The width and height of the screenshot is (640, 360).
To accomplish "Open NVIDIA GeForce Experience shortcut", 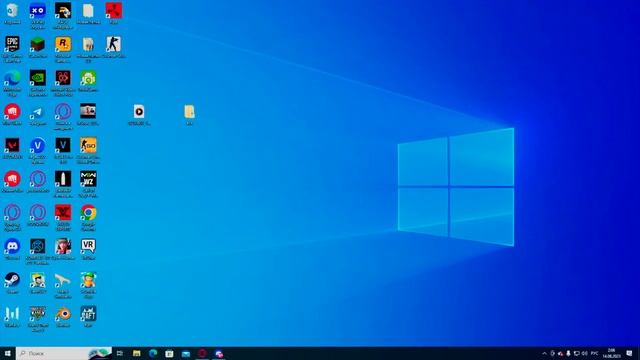I will (x=38, y=78).
